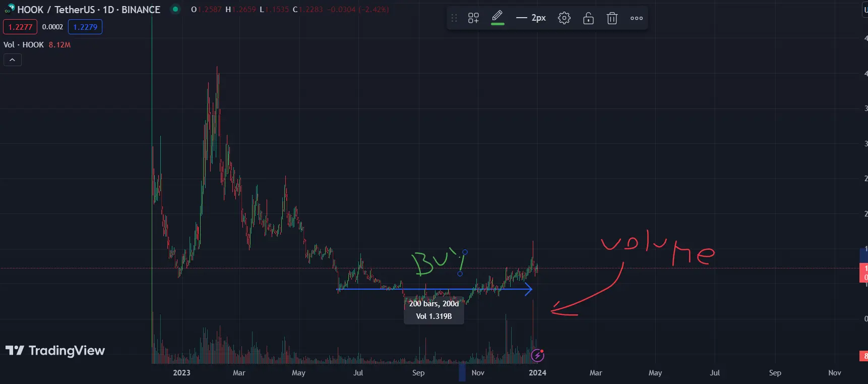Click the red 1.2277 sell price button
This screenshot has height=384, width=868.
tap(20, 27)
